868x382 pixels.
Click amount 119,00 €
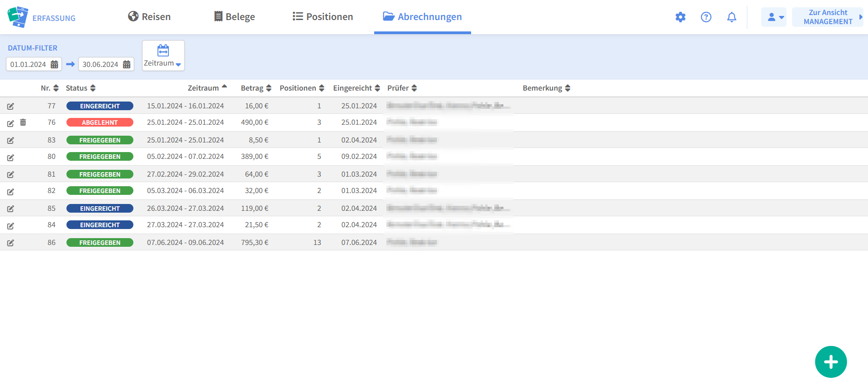(254, 209)
